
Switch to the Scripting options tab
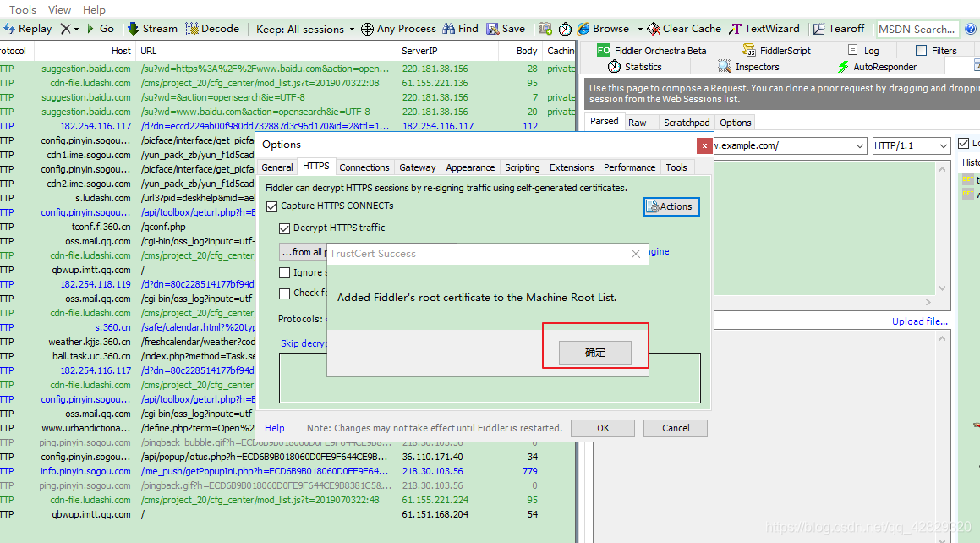[x=523, y=167]
